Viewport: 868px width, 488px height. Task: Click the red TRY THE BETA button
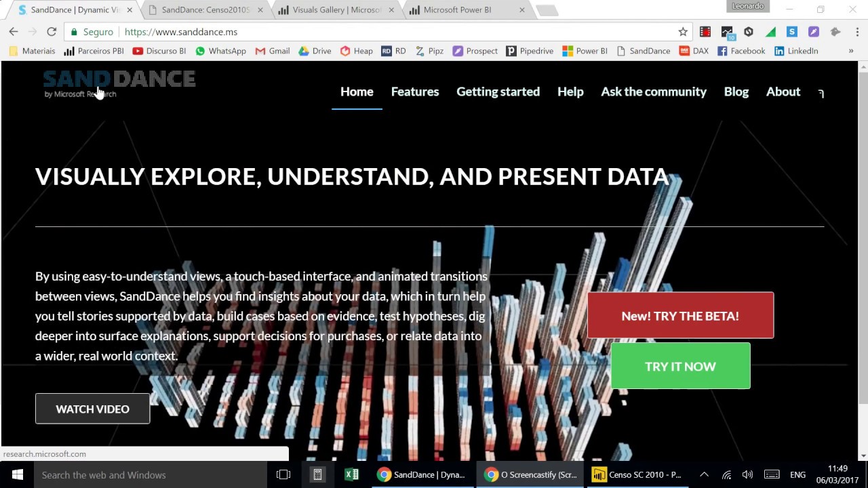(680, 315)
